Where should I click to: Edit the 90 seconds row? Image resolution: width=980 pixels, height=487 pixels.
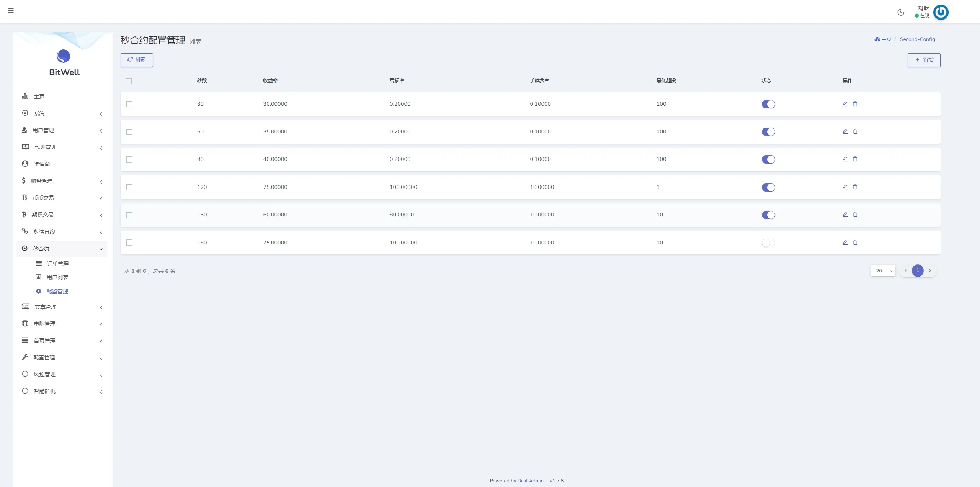pyautogui.click(x=845, y=159)
